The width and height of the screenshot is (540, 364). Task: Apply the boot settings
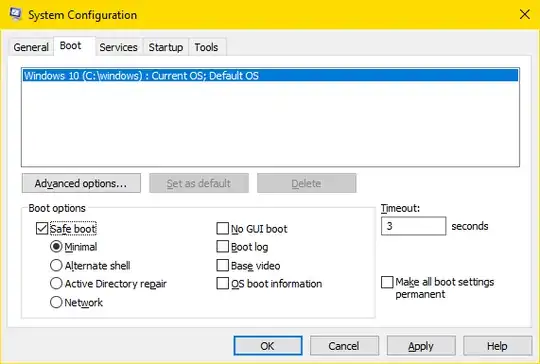point(421,346)
